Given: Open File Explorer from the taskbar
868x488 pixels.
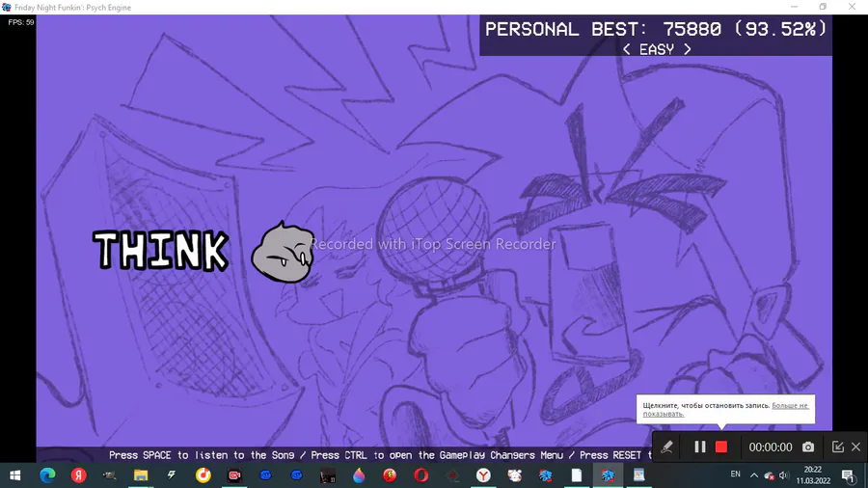Looking at the screenshot, I should pyautogui.click(x=141, y=475).
